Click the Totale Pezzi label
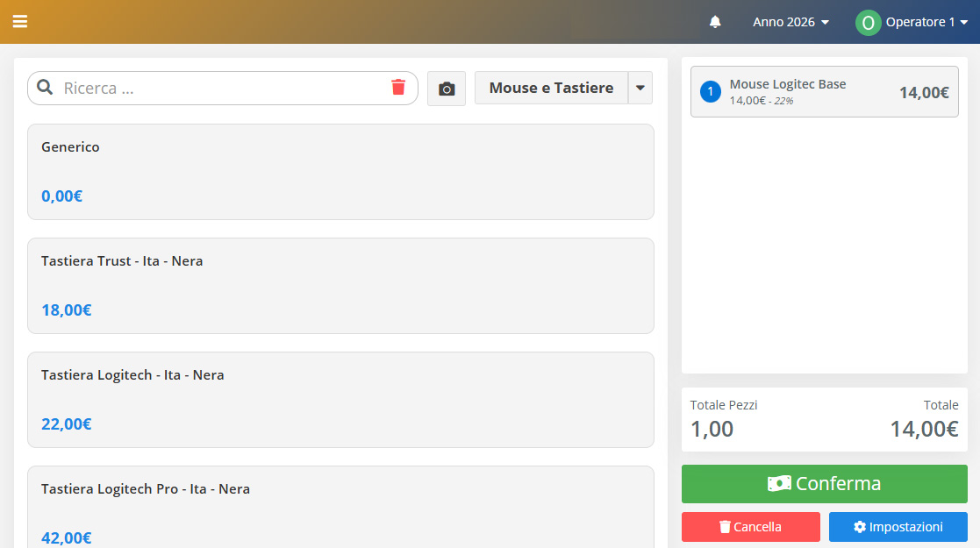The image size is (980, 548). click(x=724, y=405)
